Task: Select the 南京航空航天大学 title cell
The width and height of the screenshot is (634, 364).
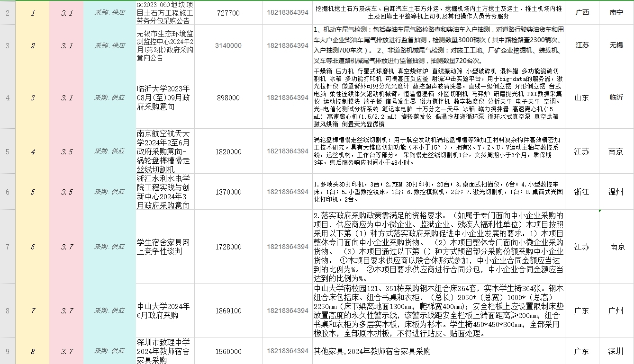Action: [164, 152]
